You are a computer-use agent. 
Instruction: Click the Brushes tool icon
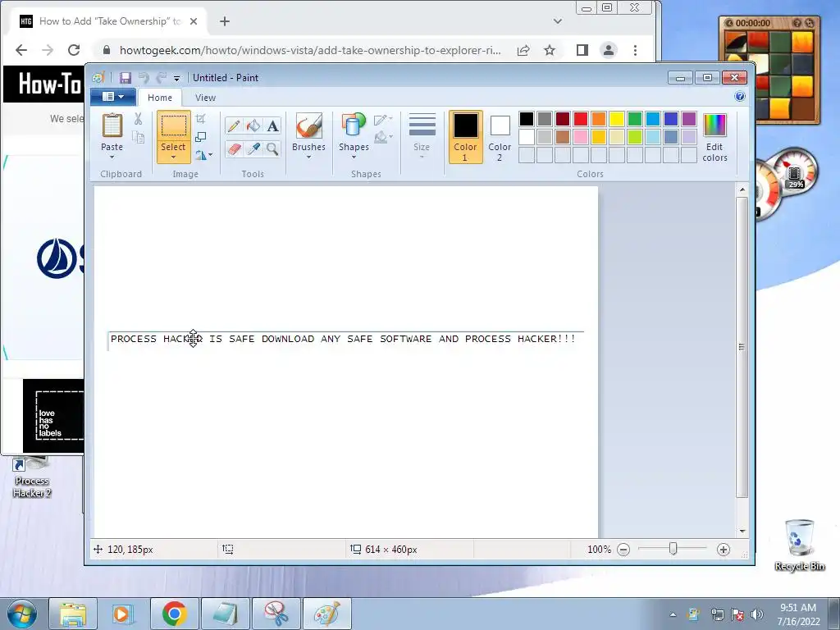point(309,126)
